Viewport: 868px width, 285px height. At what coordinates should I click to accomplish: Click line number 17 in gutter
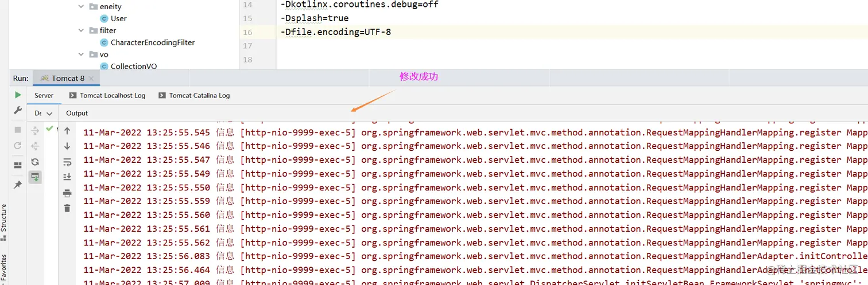pos(247,46)
